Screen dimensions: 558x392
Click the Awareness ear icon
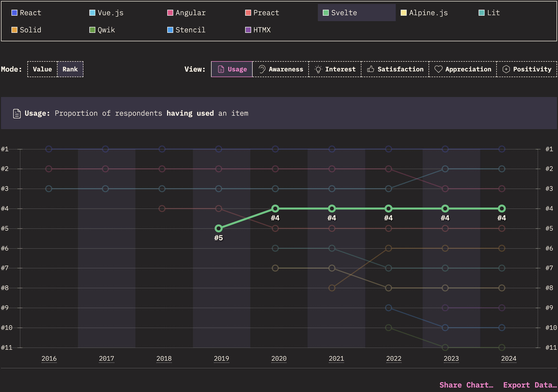pyautogui.click(x=262, y=69)
